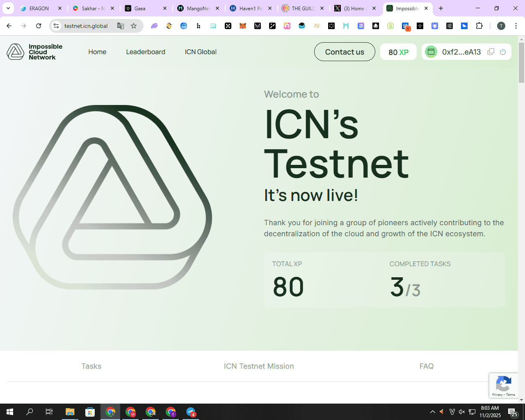
Task: Visit the ICN Global link
Action: 201,52
